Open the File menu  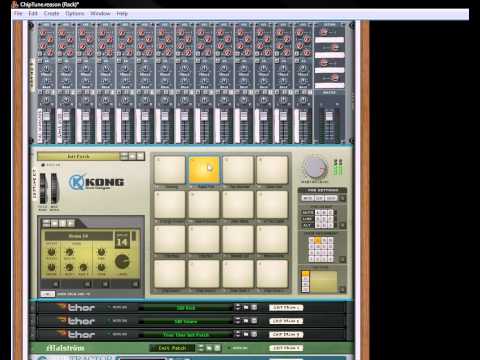click(x=18, y=14)
